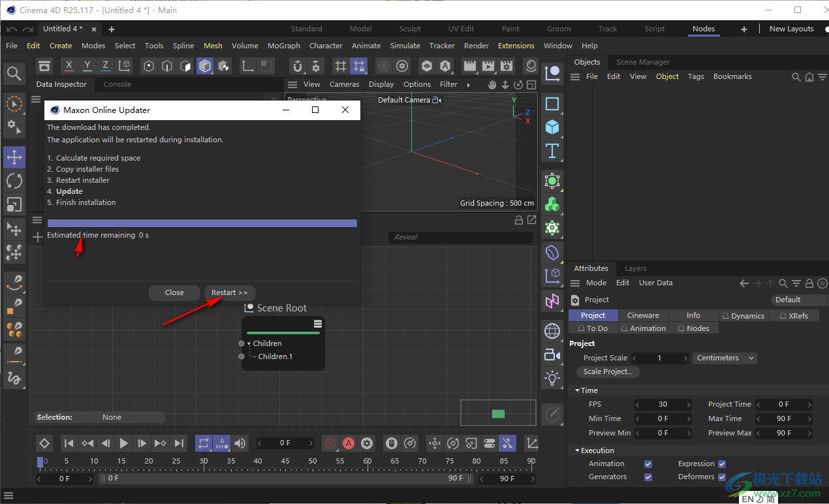The image size is (829, 504).
Task: Open the render settings clapperboard gear icon
Action: (x=507, y=66)
